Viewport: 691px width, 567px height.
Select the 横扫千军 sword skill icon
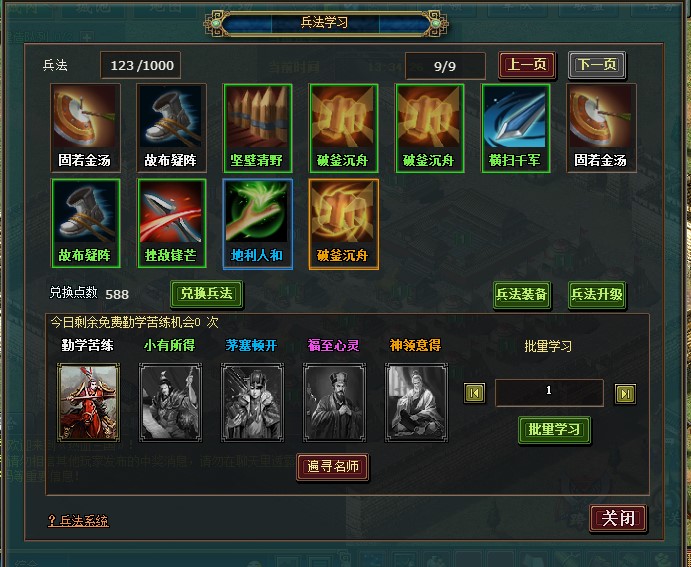tap(515, 128)
